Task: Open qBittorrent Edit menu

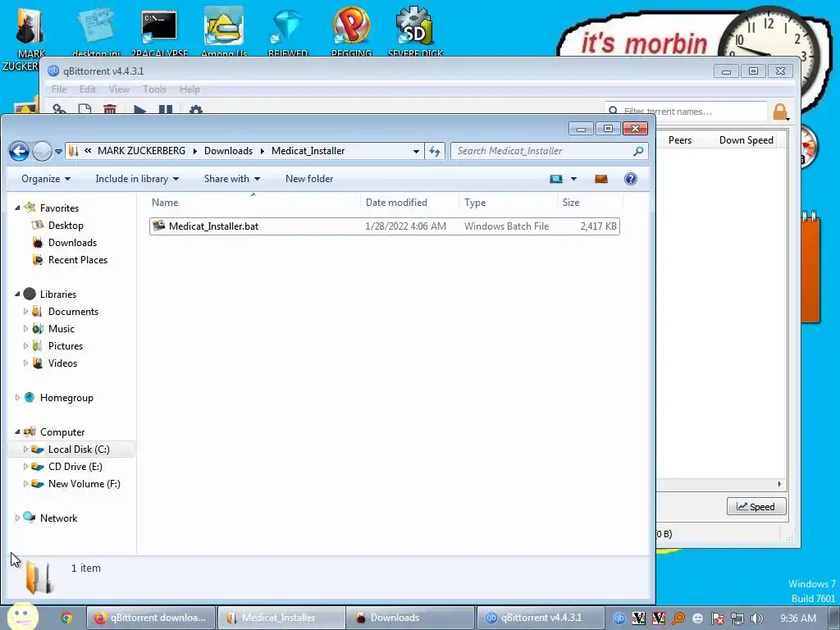Action: [87, 89]
